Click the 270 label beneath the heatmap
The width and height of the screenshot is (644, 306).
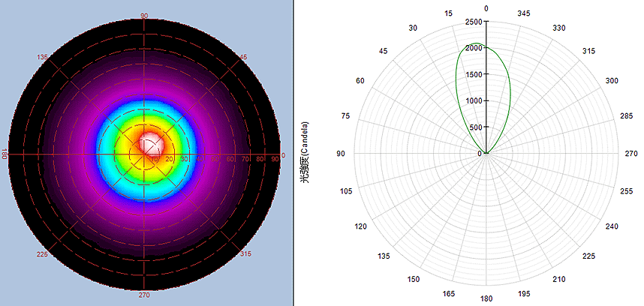click(x=145, y=295)
